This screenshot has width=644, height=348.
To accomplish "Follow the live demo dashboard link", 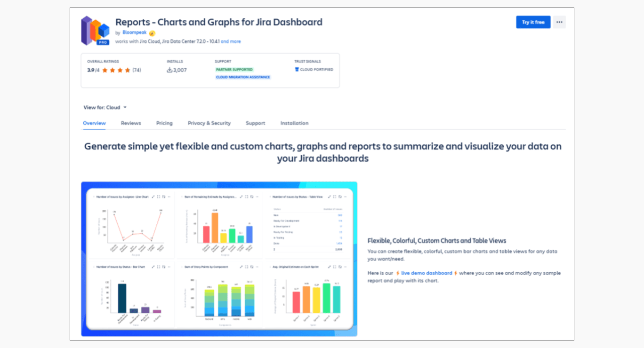I will click(427, 273).
